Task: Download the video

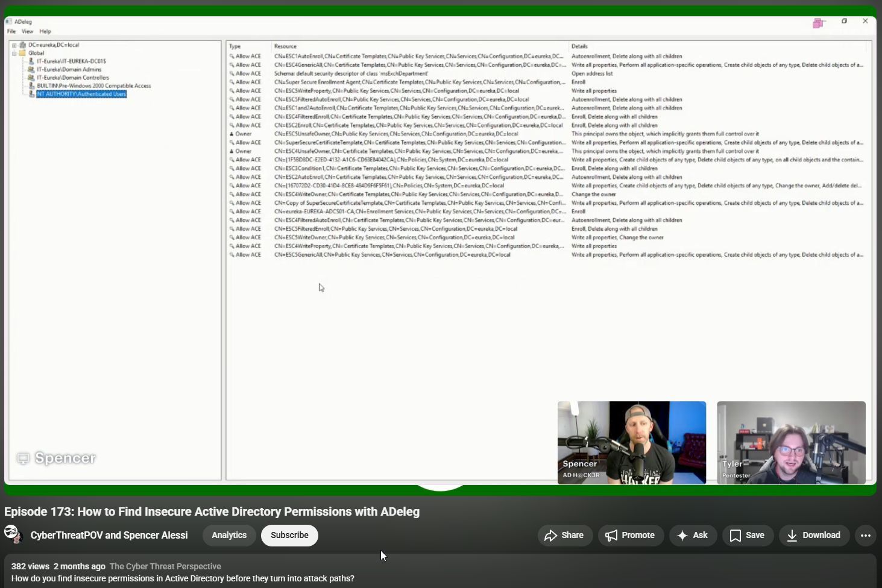Action: click(814, 535)
